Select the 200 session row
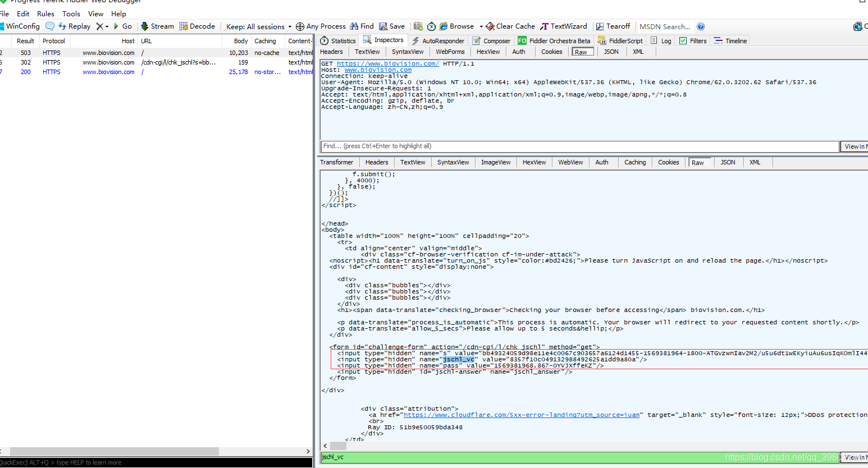Screen dimensions: 868x468 coord(156,72)
